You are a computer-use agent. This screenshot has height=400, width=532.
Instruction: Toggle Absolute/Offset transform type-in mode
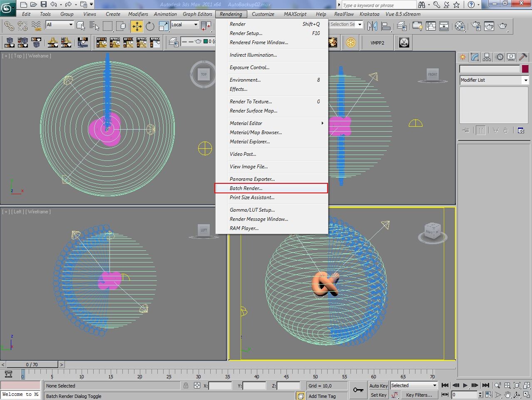197,385
